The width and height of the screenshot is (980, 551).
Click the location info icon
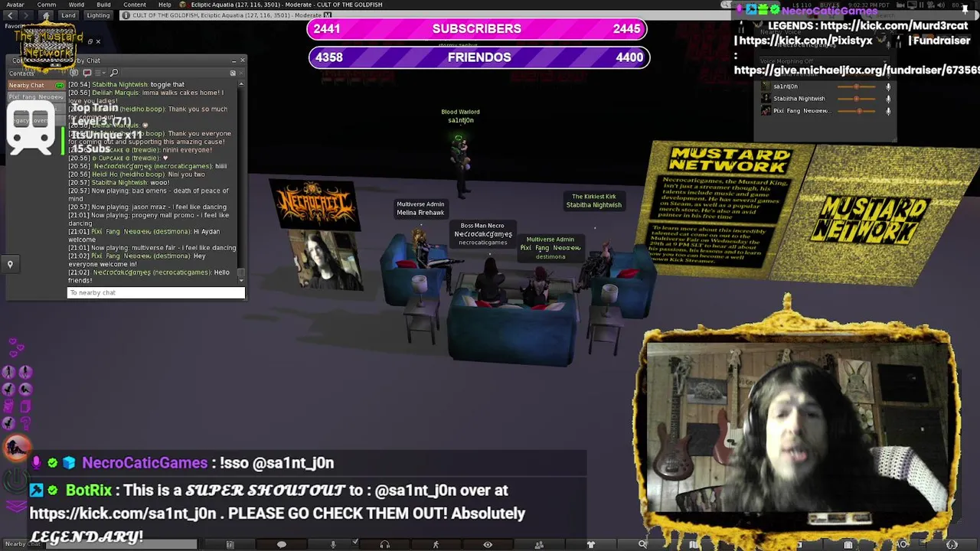[x=126, y=15]
